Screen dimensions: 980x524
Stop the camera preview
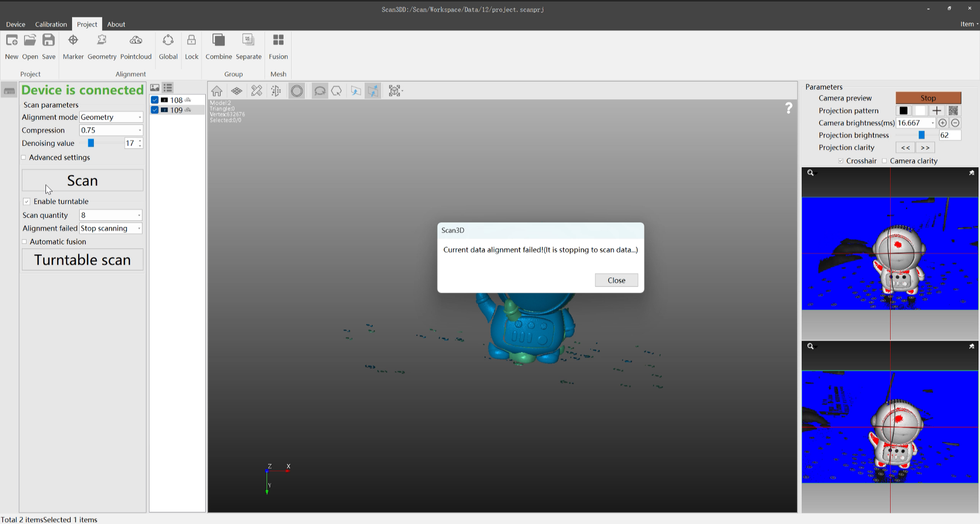(928, 98)
